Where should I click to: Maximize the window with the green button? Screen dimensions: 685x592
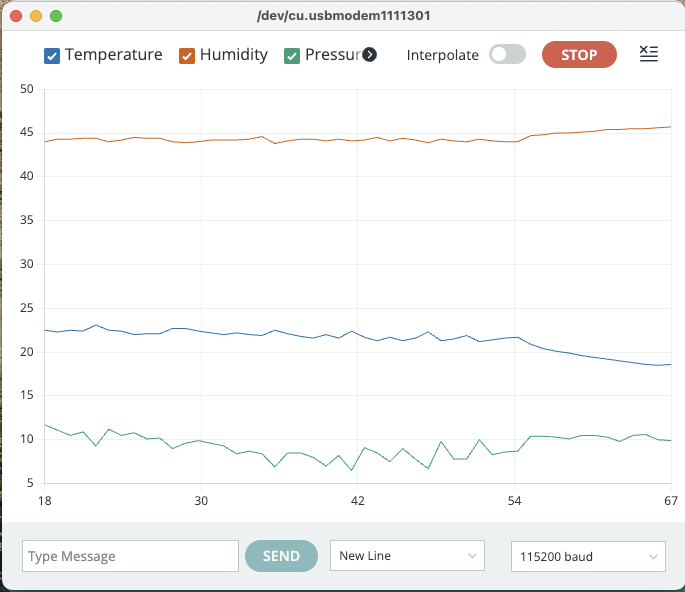(x=56, y=16)
